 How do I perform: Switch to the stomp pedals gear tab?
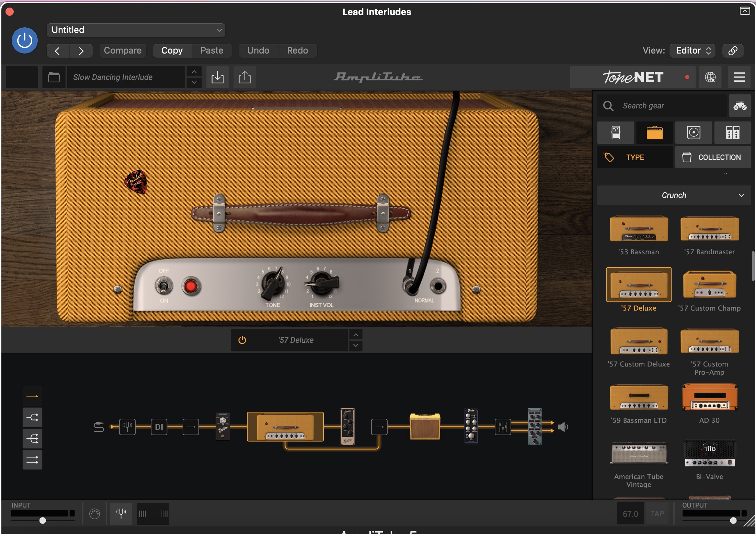[616, 132]
